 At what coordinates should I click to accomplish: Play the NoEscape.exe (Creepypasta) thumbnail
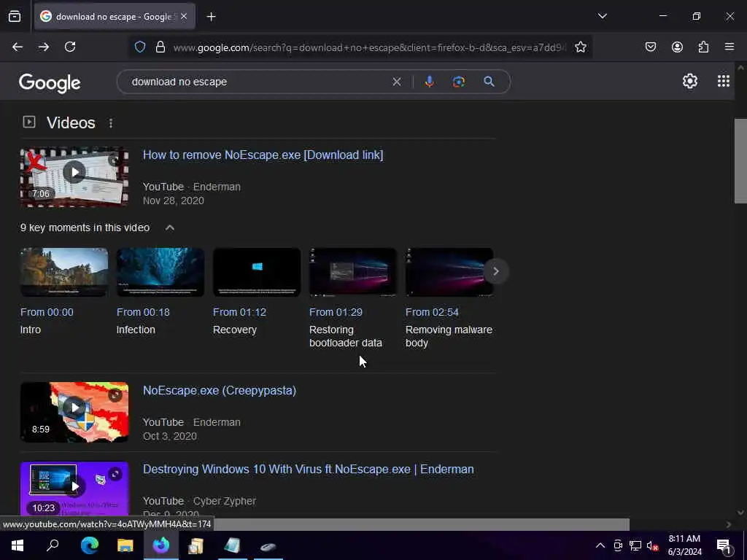[74, 413]
